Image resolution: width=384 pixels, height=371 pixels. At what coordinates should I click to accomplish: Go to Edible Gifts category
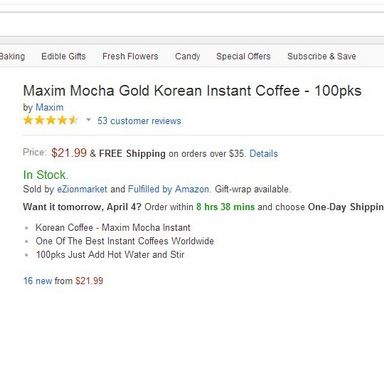(x=63, y=56)
